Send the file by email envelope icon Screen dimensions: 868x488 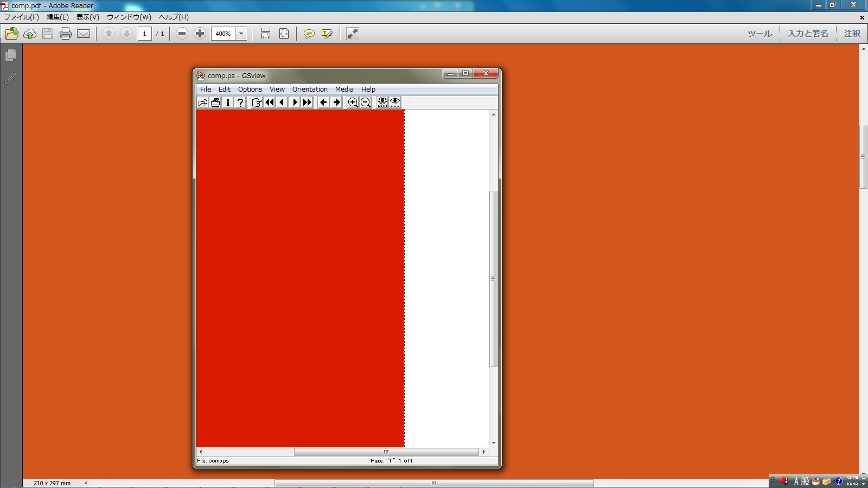coord(84,34)
